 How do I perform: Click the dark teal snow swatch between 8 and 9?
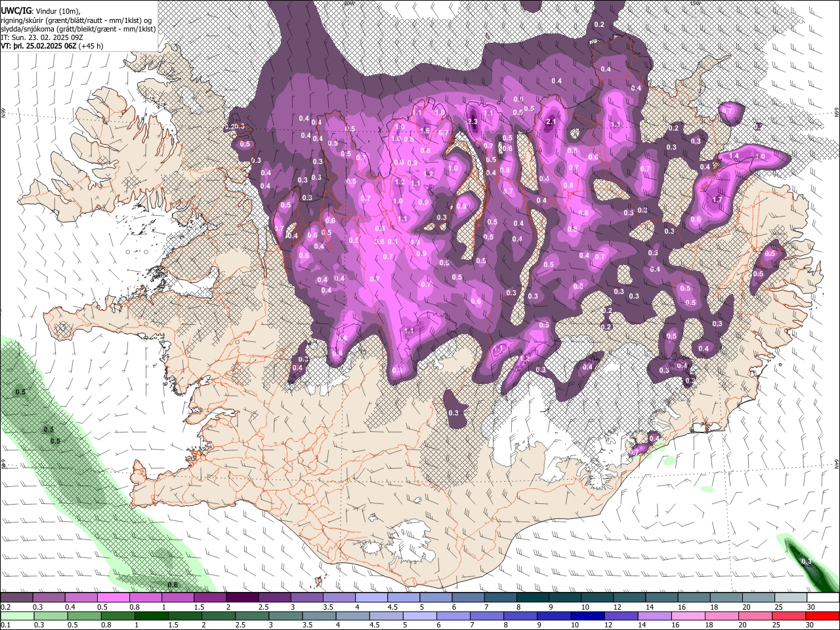pos(533,598)
